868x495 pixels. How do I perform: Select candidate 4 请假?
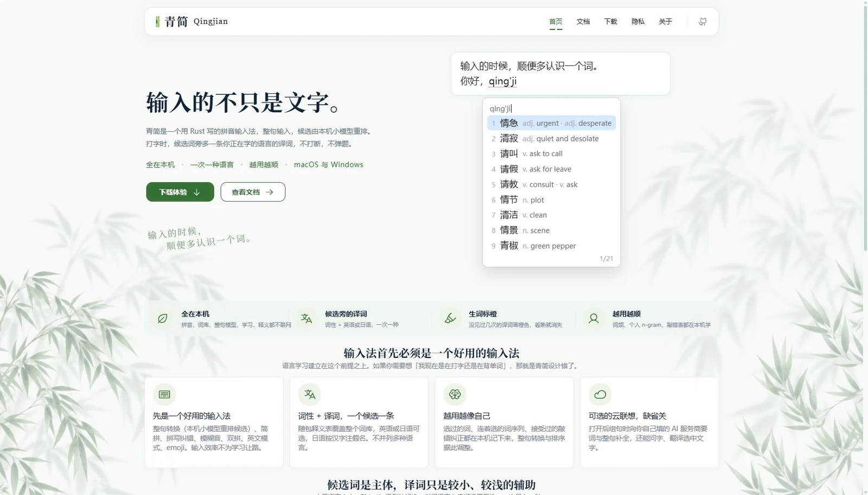(551, 169)
